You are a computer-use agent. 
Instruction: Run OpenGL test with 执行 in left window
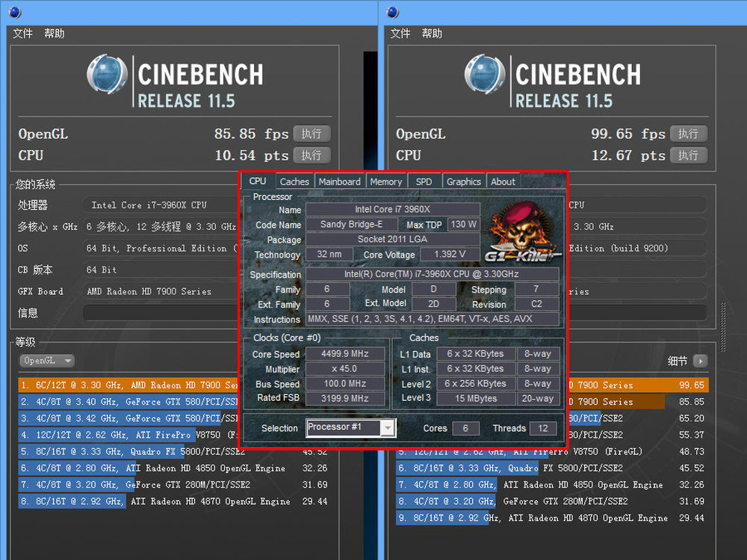(x=311, y=134)
